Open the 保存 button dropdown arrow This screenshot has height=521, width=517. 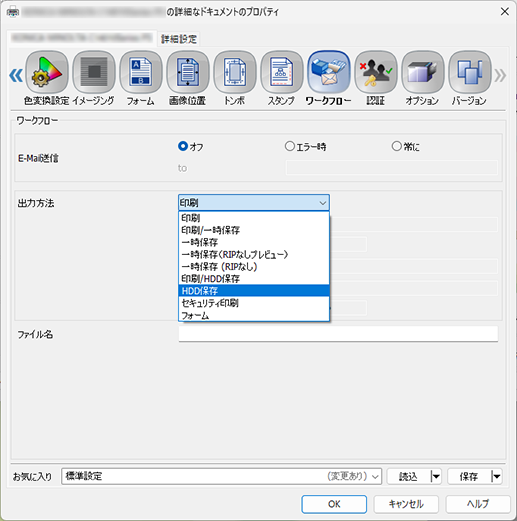pyautogui.click(x=496, y=476)
